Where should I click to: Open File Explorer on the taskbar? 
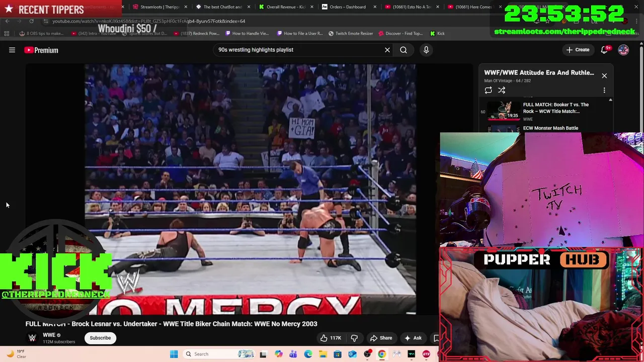point(323,354)
